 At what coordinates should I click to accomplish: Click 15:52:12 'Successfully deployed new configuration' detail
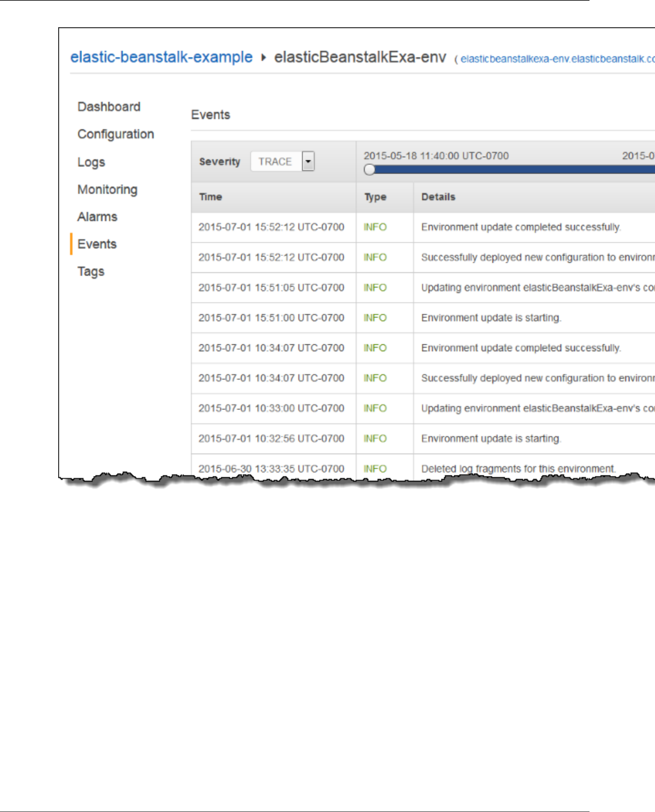click(x=538, y=257)
